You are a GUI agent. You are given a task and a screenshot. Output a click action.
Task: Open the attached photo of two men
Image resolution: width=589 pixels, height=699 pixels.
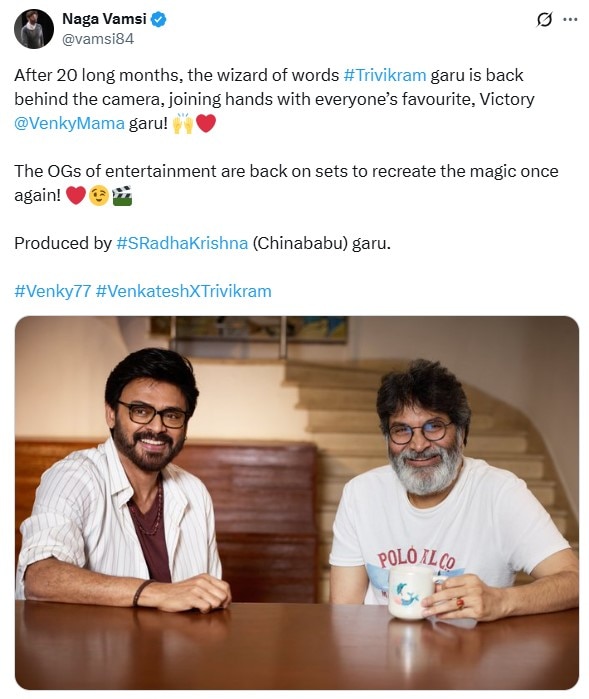(297, 503)
